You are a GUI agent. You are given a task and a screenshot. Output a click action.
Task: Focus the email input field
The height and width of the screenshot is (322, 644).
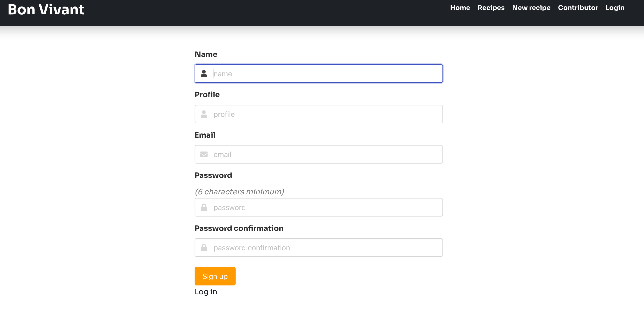pos(325,154)
